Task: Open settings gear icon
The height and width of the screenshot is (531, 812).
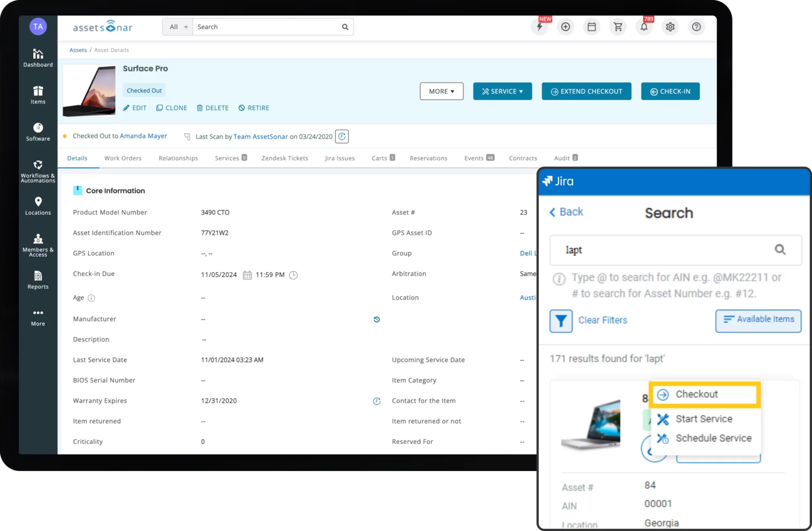Action: click(x=670, y=27)
